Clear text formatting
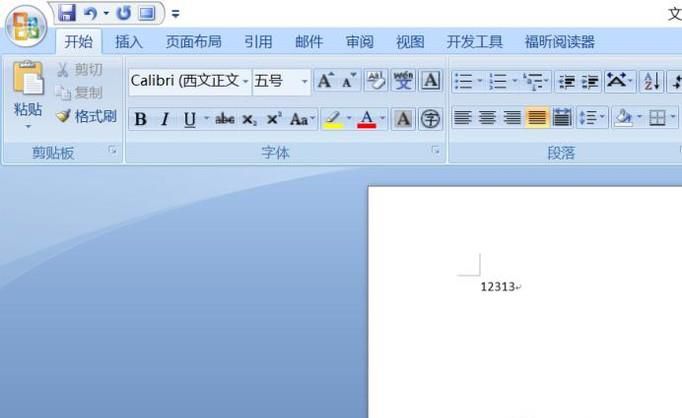Image resolution: width=682 pixels, height=418 pixels. pyautogui.click(x=376, y=80)
